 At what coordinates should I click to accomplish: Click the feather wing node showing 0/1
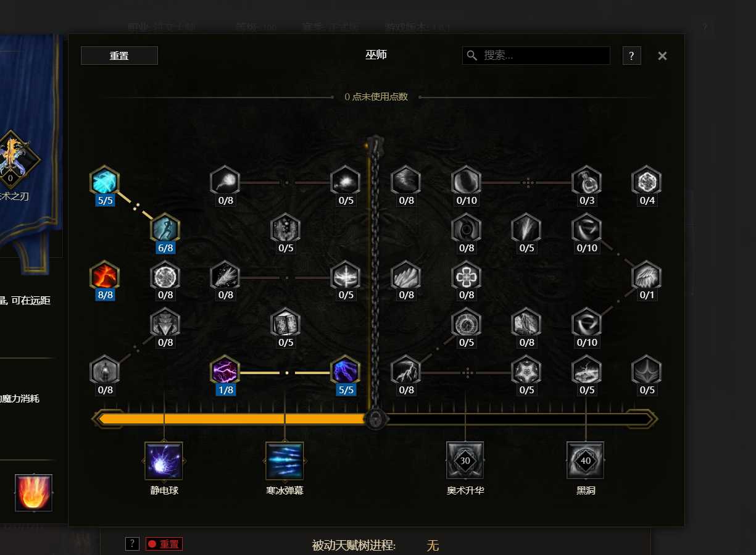point(646,275)
